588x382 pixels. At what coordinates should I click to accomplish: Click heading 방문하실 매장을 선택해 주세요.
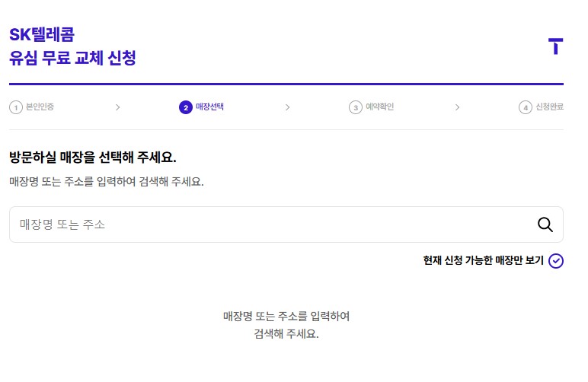93,158
